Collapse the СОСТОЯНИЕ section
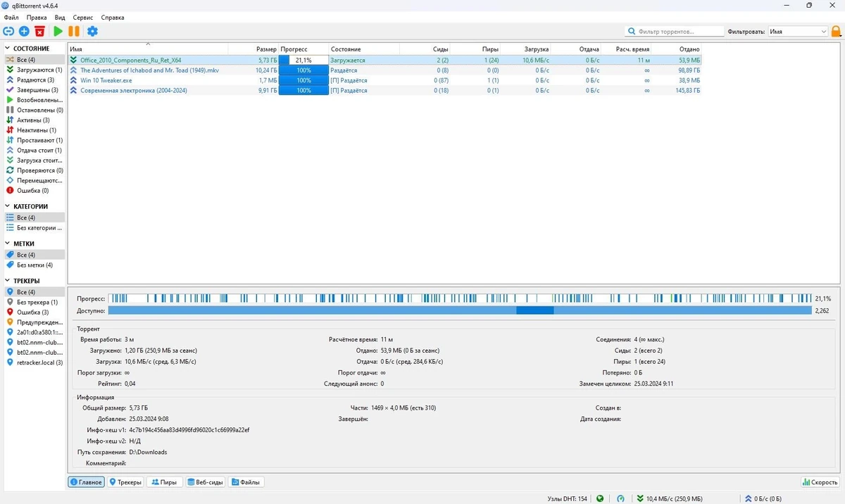The width and height of the screenshot is (845, 504). (8, 49)
